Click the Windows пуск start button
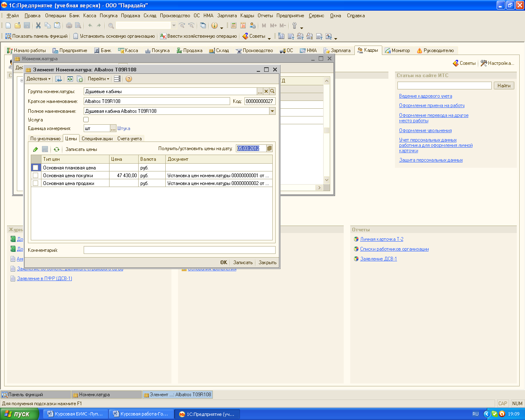525x420 pixels. click(20, 414)
